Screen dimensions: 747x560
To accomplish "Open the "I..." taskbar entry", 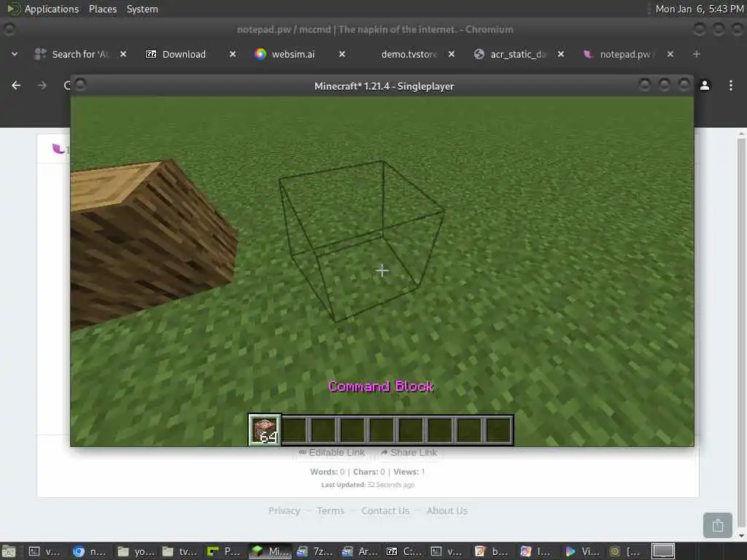I will pos(538,551).
